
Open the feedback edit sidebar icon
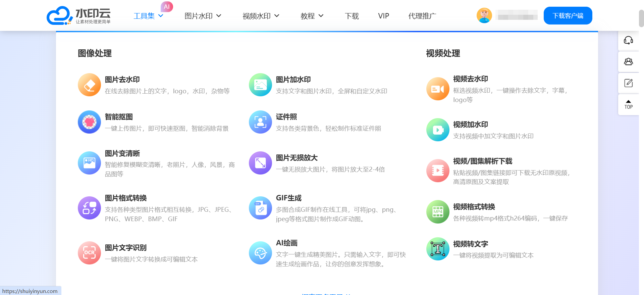628,83
